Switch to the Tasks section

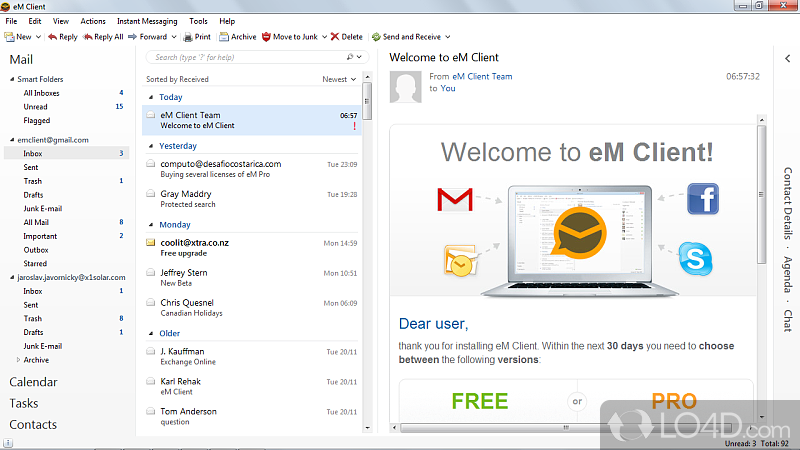(x=23, y=403)
